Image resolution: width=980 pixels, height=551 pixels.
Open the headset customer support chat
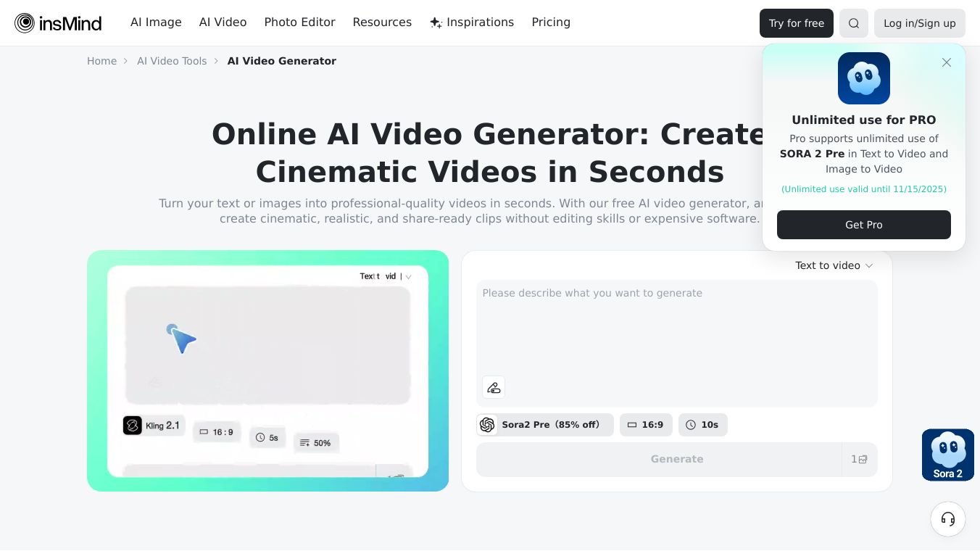[x=948, y=519]
